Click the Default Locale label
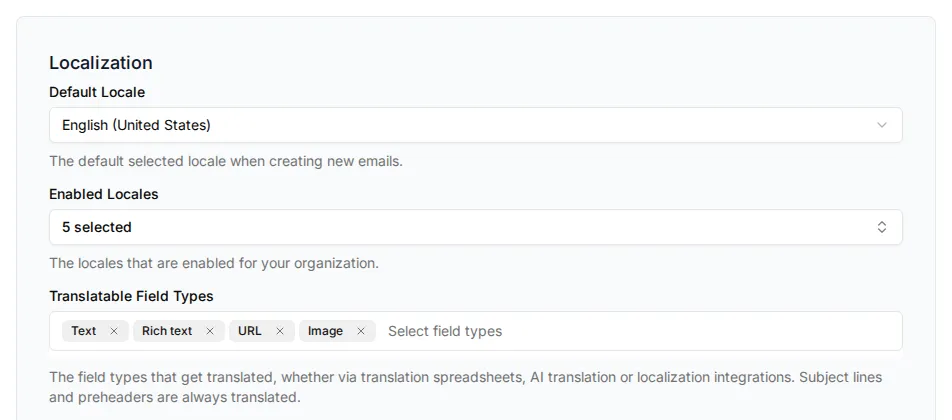The height and width of the screenshot is (420, 952). 97,92
